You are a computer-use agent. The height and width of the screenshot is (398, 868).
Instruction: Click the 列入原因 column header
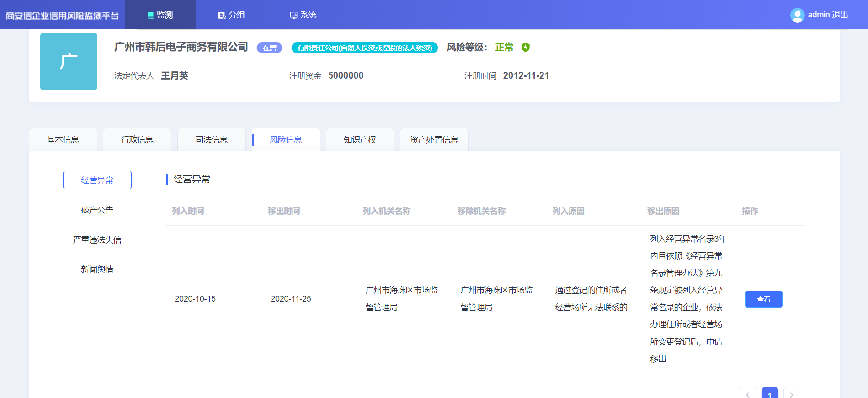[569, 211]
